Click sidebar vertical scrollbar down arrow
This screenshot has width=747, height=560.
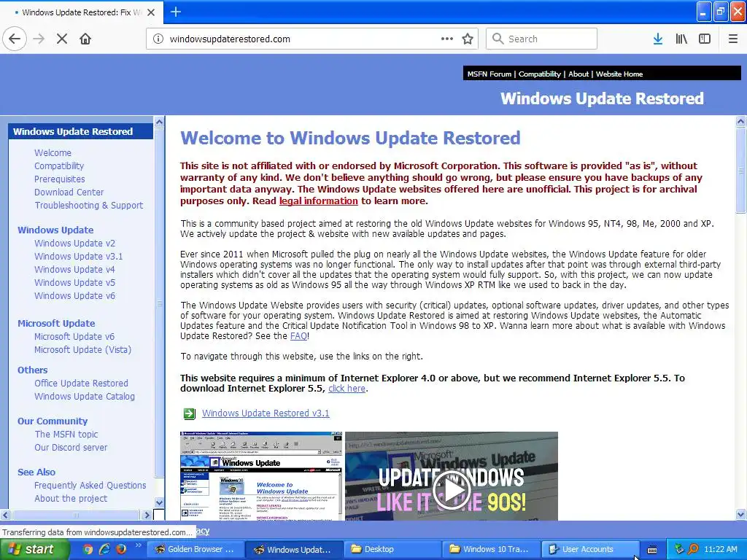(x=159, y=503)
